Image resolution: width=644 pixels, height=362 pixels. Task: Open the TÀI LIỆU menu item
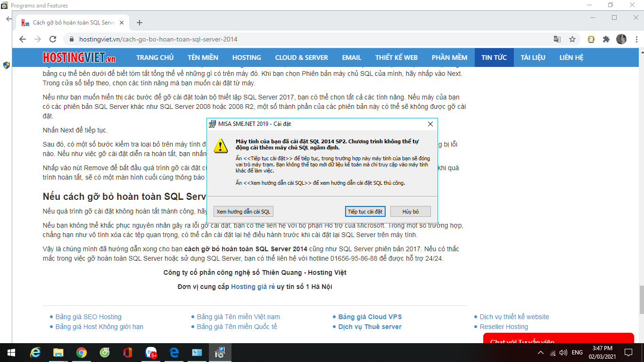tap(533, 58)
